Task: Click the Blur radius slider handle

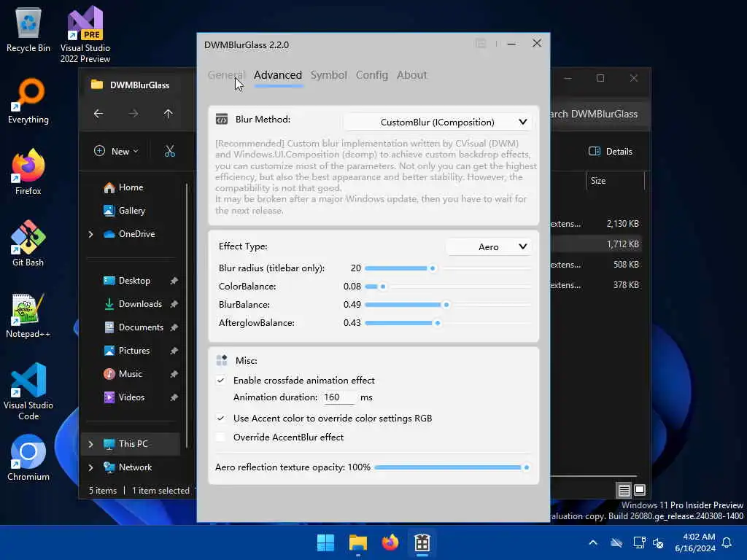Action: click(433, 268)
